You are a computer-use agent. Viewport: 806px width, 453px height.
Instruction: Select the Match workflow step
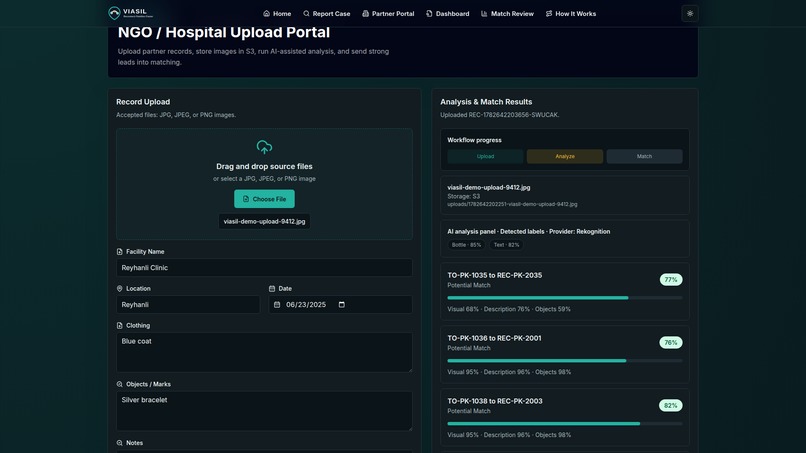tap(644, 156)
